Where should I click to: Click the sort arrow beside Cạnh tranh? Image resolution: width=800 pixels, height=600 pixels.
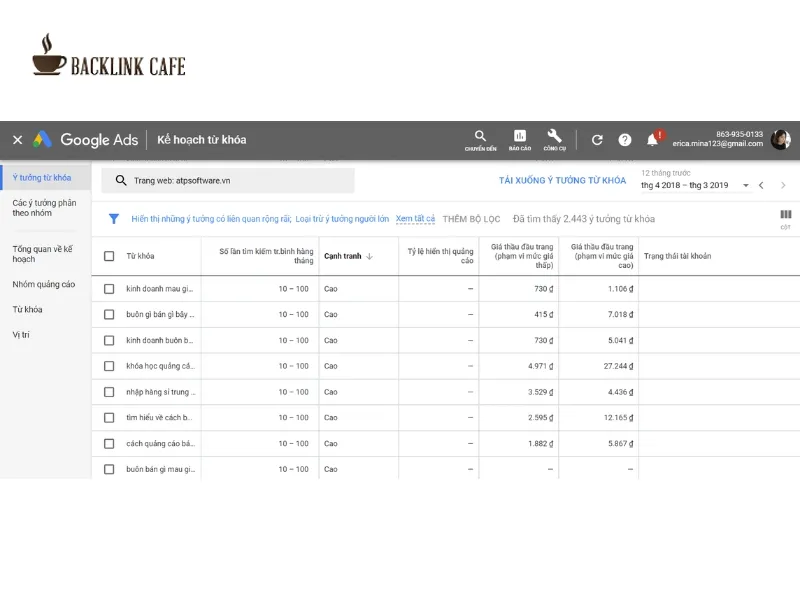369,256
